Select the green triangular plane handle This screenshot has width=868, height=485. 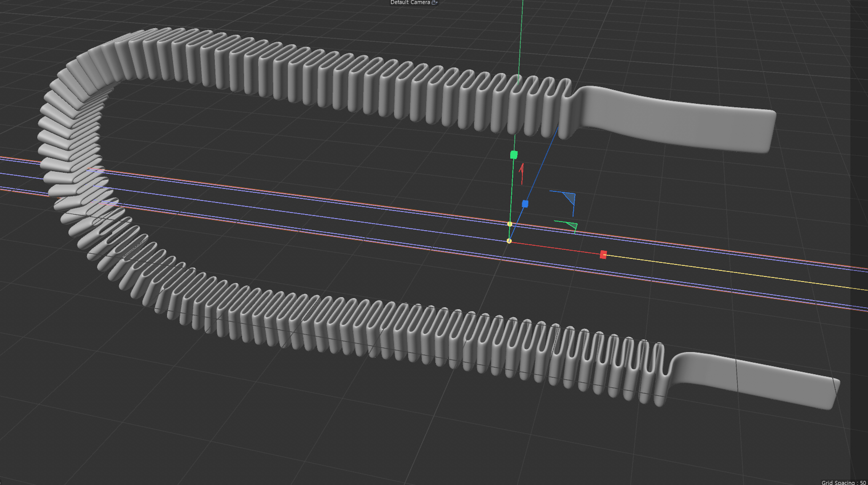[571, 226]
